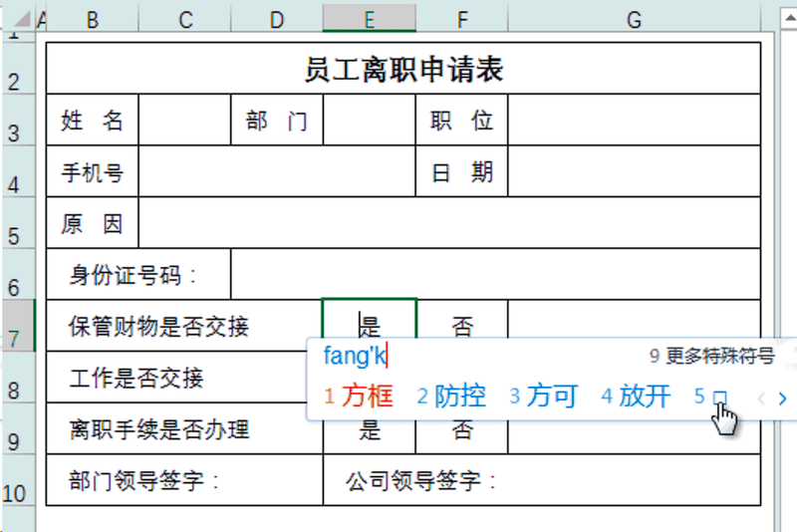This screenshot has width=797, height=532.
Task: Open 更多特殊符号 option in IME
Action: click(712, 357)
